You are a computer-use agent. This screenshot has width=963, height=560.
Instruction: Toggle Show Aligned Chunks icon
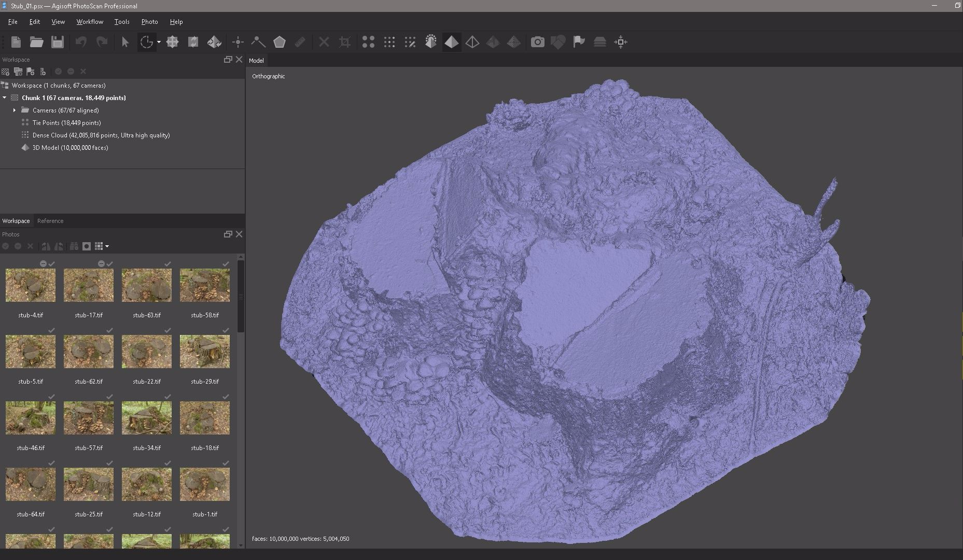[x=600, y=42]
